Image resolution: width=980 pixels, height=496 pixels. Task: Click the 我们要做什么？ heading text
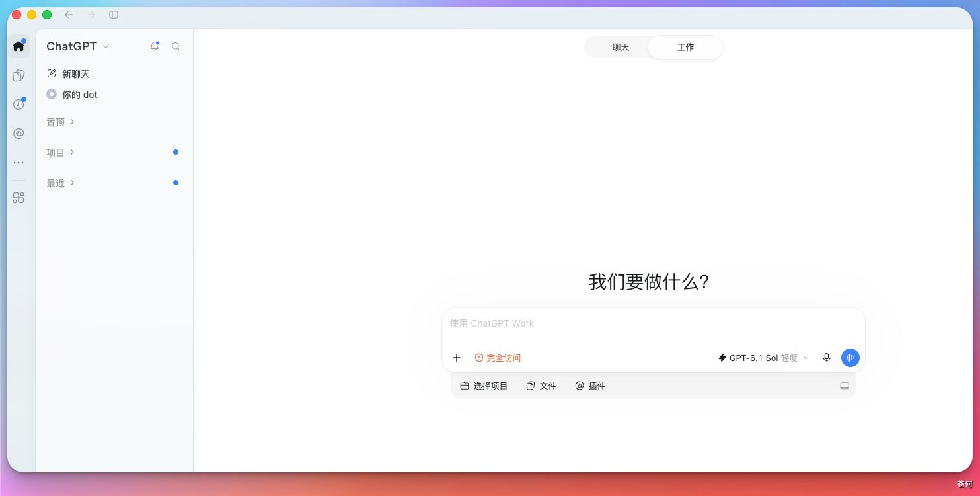pos(649,282)
